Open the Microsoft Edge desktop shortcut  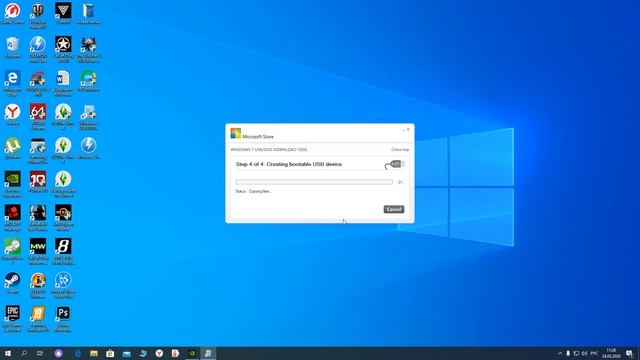[x=13, y=83]
